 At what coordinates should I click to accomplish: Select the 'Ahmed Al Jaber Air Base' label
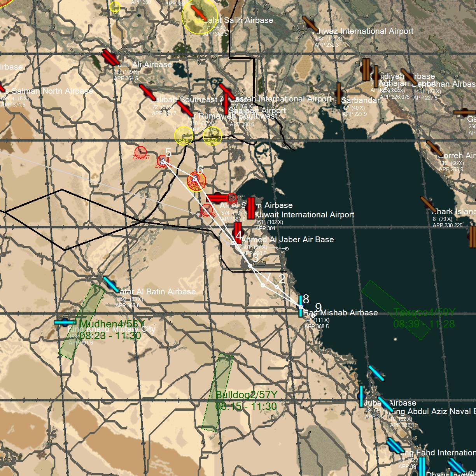click(288, 240)
